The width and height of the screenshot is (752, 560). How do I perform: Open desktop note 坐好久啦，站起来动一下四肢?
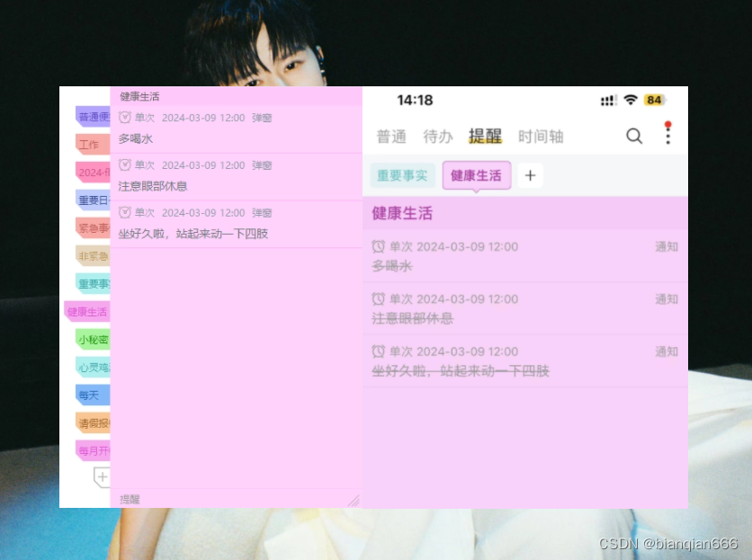pyautogui.click(x=192, y=234)
